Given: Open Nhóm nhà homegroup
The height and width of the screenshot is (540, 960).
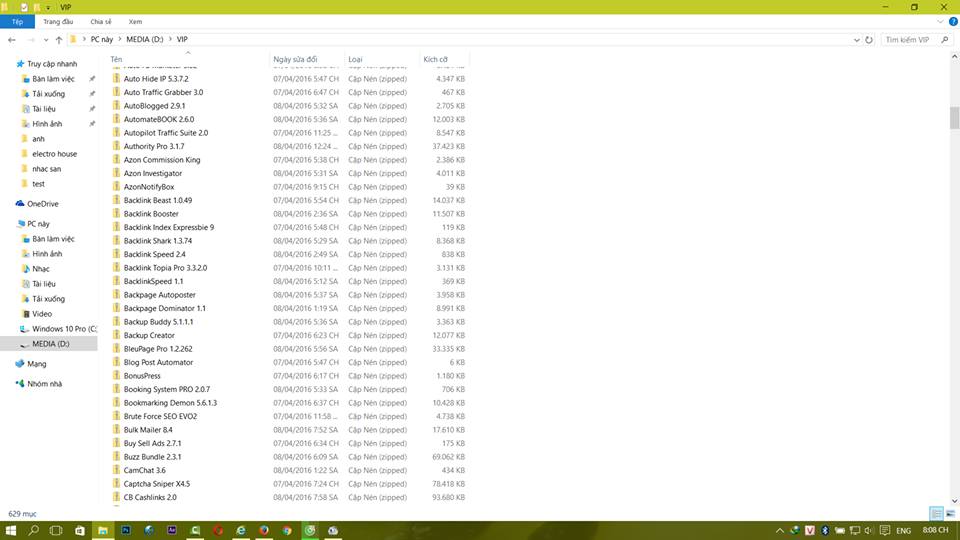Looking at the screenshot, I should (x=44, y=384).
